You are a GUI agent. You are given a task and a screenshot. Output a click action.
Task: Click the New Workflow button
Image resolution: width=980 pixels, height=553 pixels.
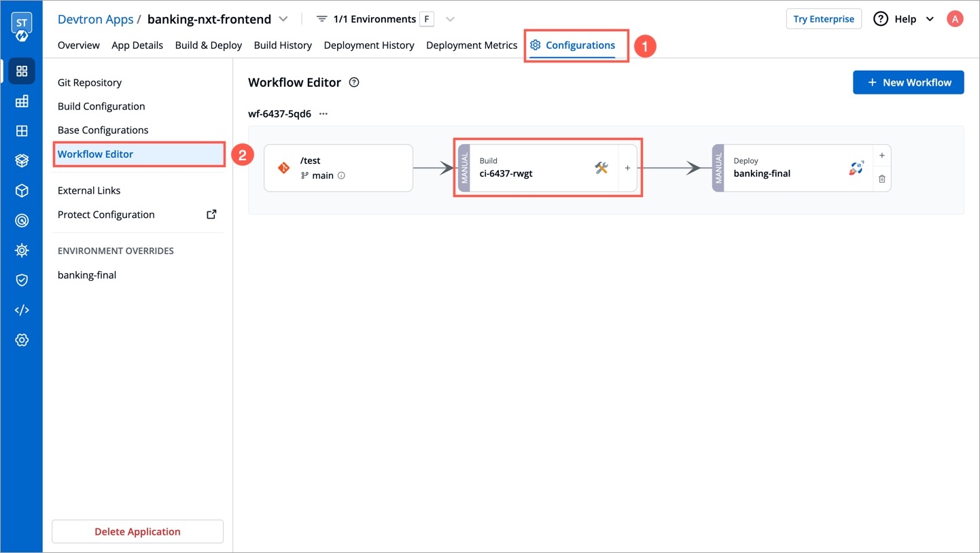[x=908, y=83]
